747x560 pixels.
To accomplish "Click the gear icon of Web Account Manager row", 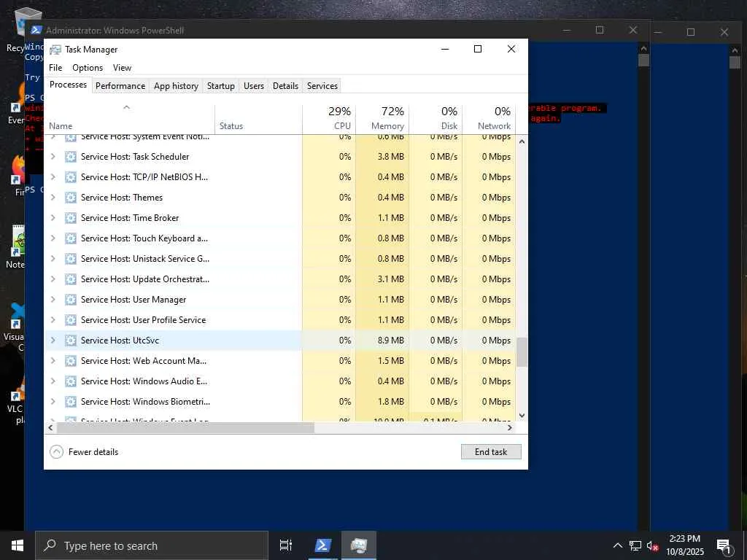I will point(71,361).
